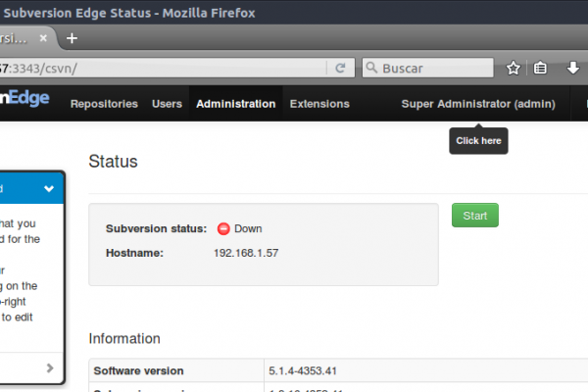Click the Buscar search field
This screenshot has height=392, width=588.
point(428,68)
